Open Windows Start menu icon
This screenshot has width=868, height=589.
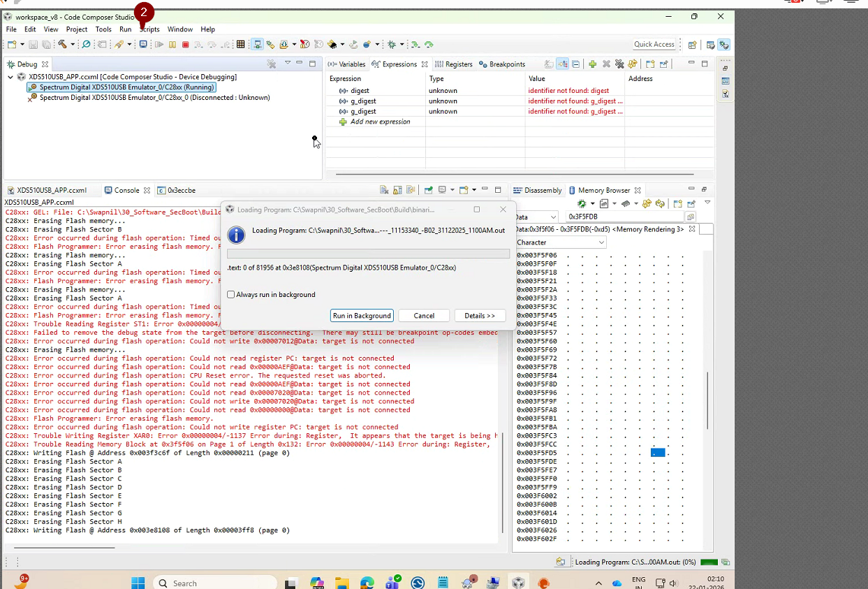[138, 583]
